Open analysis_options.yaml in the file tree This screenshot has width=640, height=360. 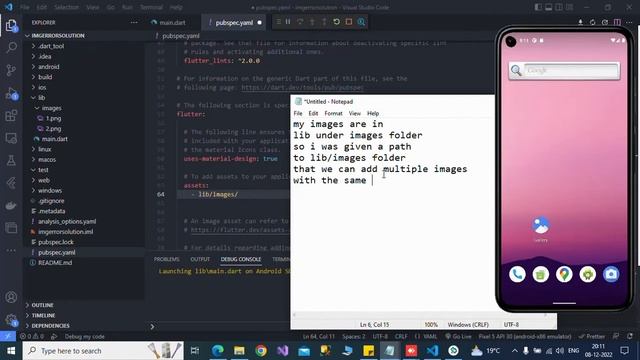pyautogui.click(x=67, y=221)
